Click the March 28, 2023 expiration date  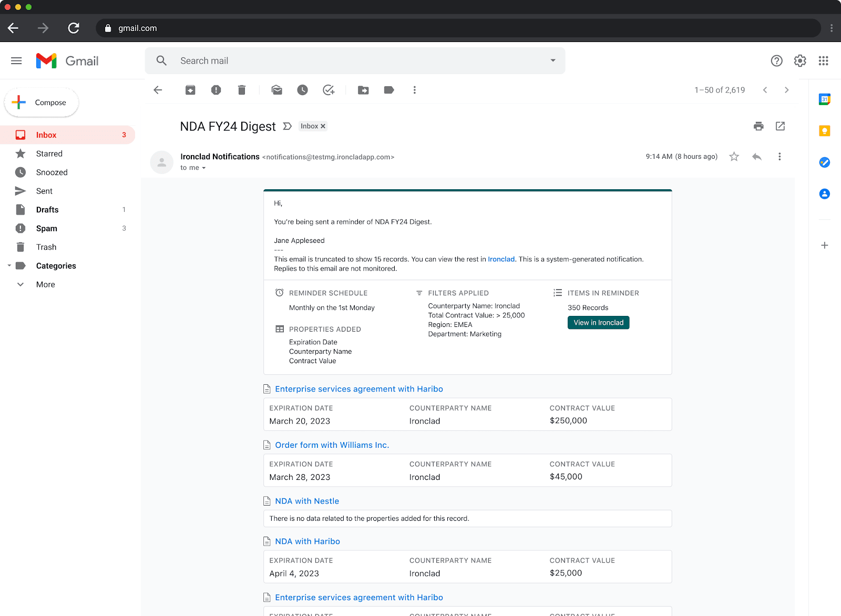click(300, 477)
